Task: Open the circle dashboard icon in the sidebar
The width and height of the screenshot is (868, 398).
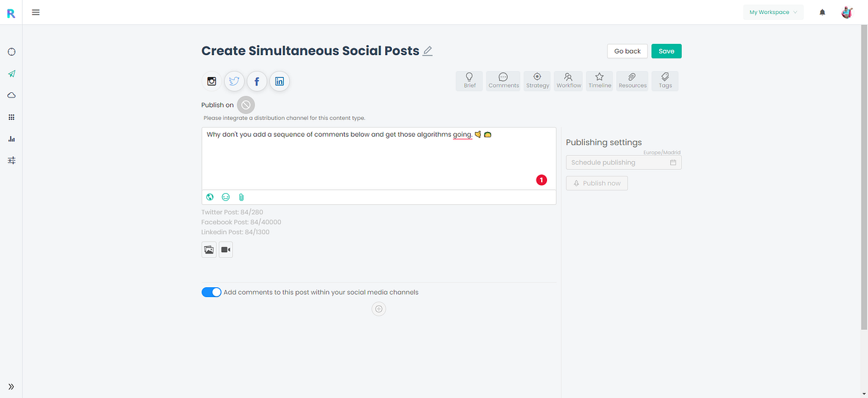Action: click(x=11, y=52)
